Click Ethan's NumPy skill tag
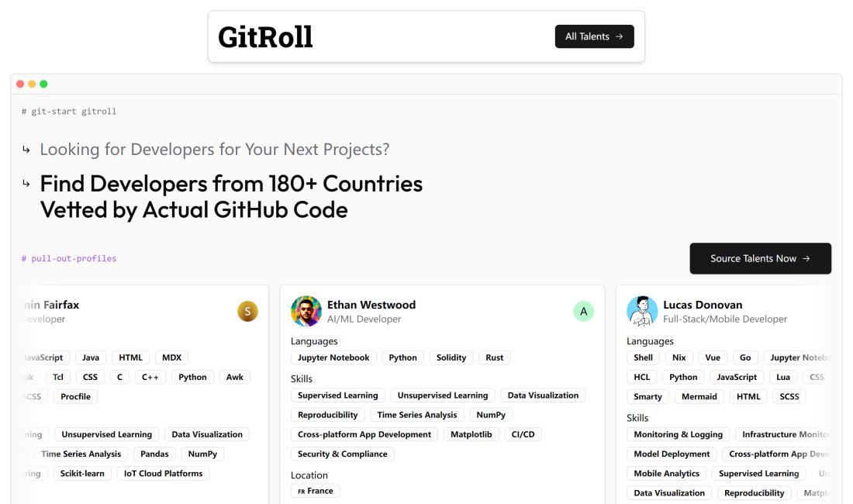Screen dimensions: 853x504 [x=491, y=415]
